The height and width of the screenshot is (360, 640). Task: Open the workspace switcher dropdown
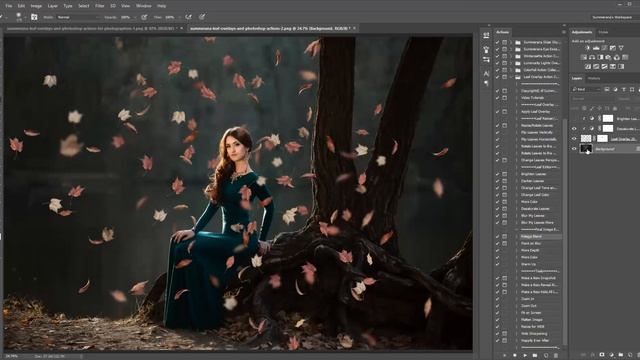click(614, 17)
